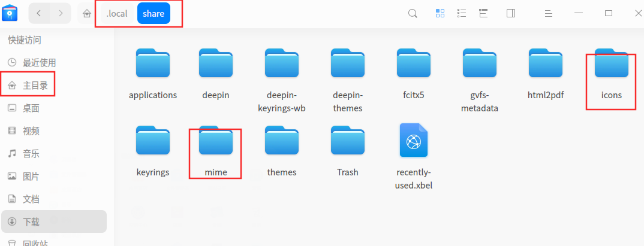Viewport: 644px width, 246px height.
Task: Select the themes folder
Action: point(282,151)
